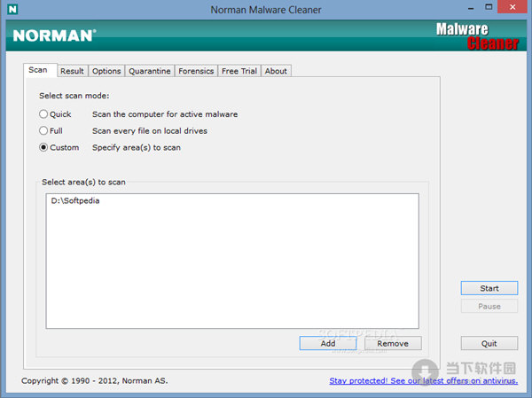Click the Pause button
Viewport: 532px width, 398px height.
tap(489, 306)
